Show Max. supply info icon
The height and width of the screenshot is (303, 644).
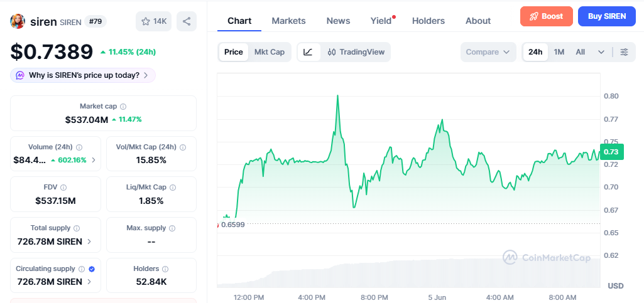point(173,228)
